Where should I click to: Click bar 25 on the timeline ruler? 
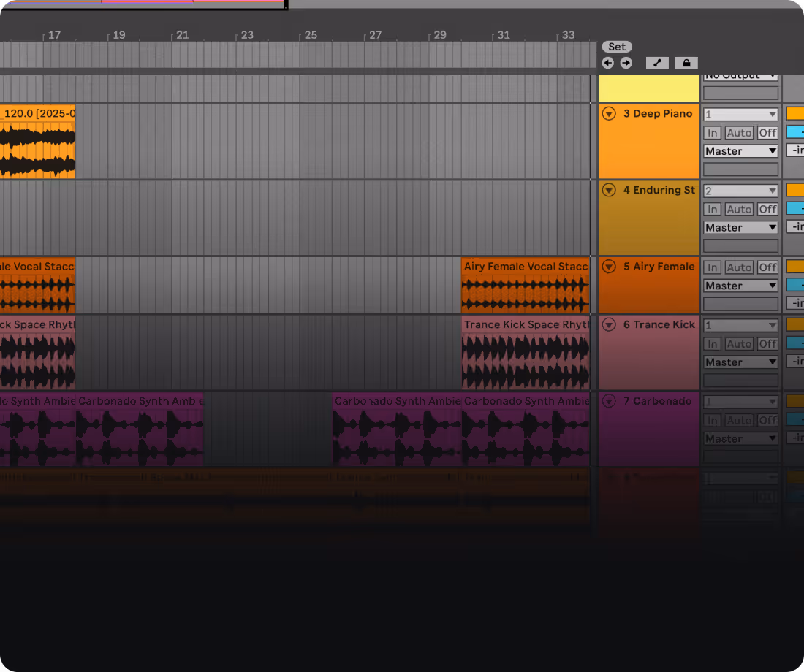pos(311,34)
